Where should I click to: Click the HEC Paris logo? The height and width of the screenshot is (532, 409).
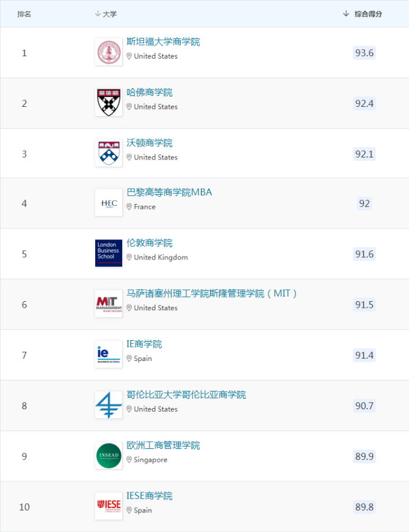click(x=109, y=203)
